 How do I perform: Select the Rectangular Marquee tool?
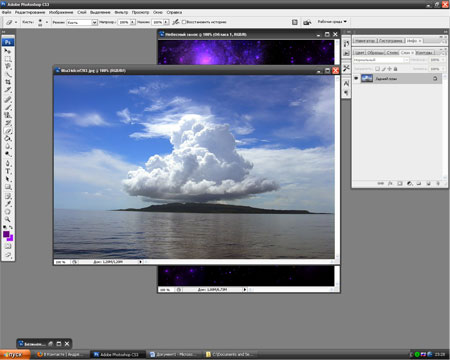8,59
